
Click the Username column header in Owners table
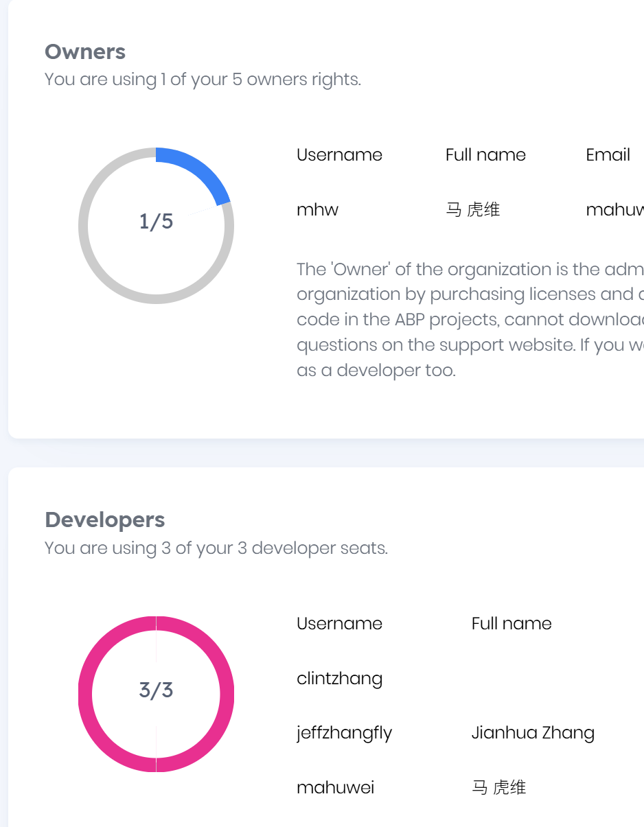click(x=339, y=155)
